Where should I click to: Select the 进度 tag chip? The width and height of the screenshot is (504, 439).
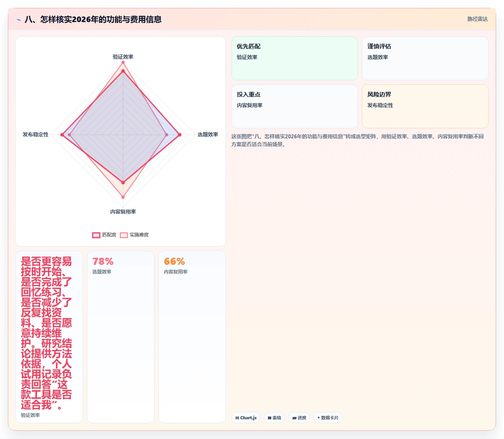299,418
